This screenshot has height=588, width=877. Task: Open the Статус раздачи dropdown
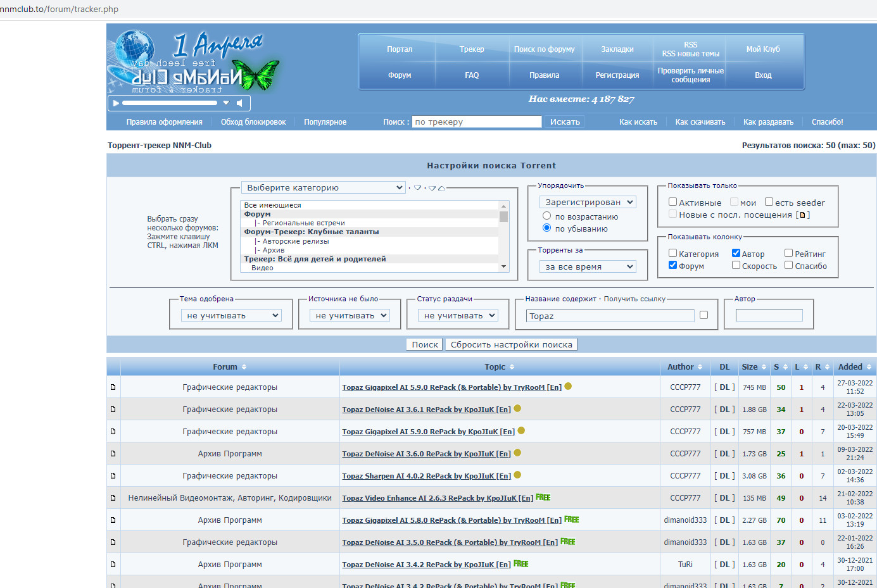[x=458, y=315]
